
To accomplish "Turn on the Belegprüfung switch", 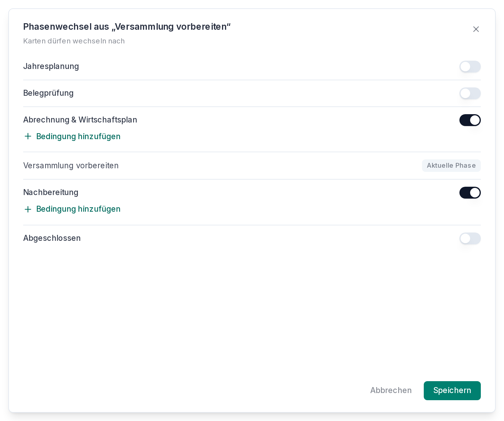I will [470, 93].
